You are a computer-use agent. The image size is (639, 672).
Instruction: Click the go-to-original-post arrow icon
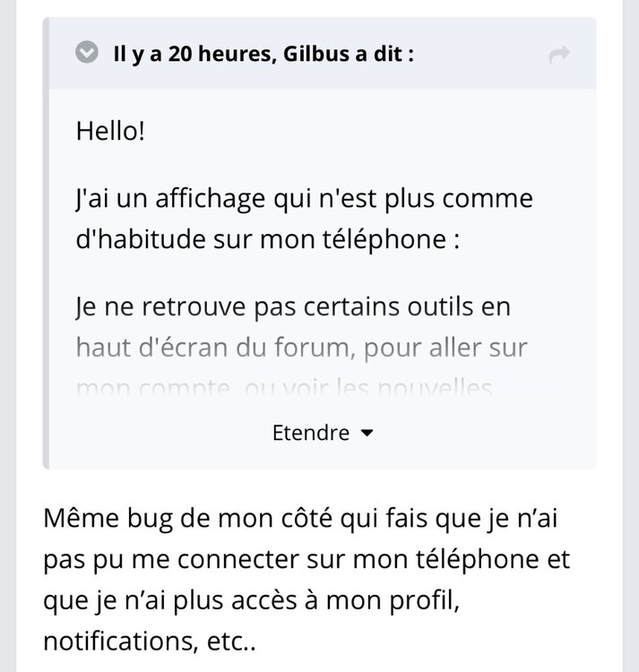pos(559,56)
